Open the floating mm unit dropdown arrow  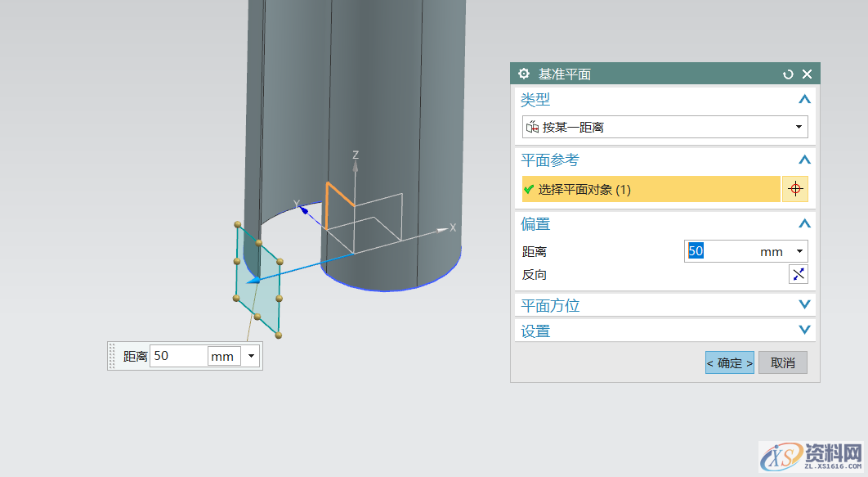250,356
